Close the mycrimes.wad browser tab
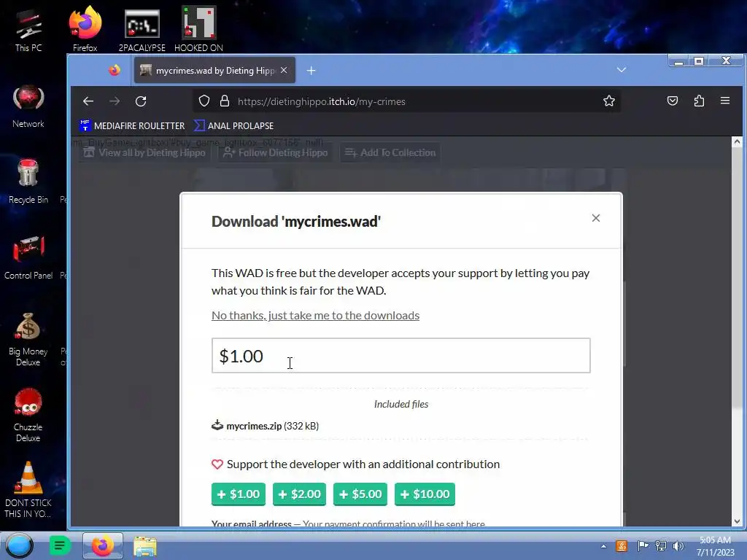Screen dimensions: 747x560 tap(284, 70)
